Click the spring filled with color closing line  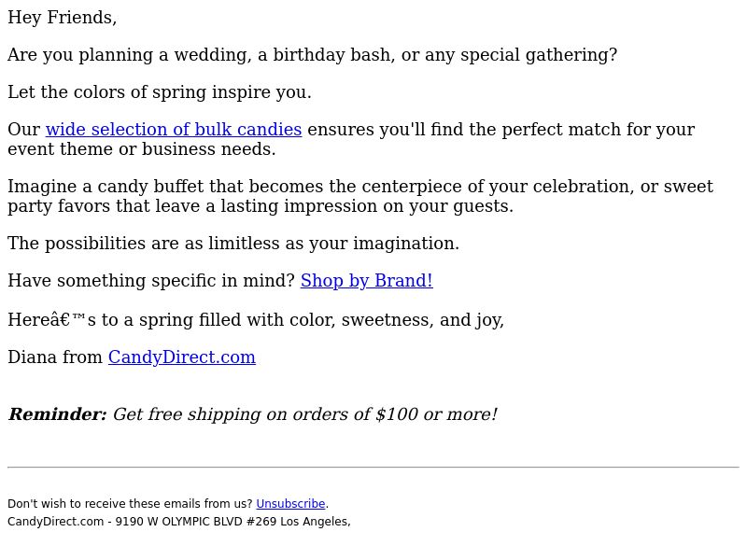point(255,320)
